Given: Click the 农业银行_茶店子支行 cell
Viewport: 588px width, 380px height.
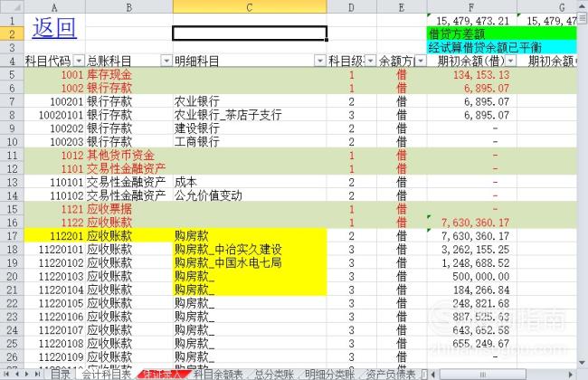Looking at the screenshot, I should pyautogui.click(x=250, y=115).
